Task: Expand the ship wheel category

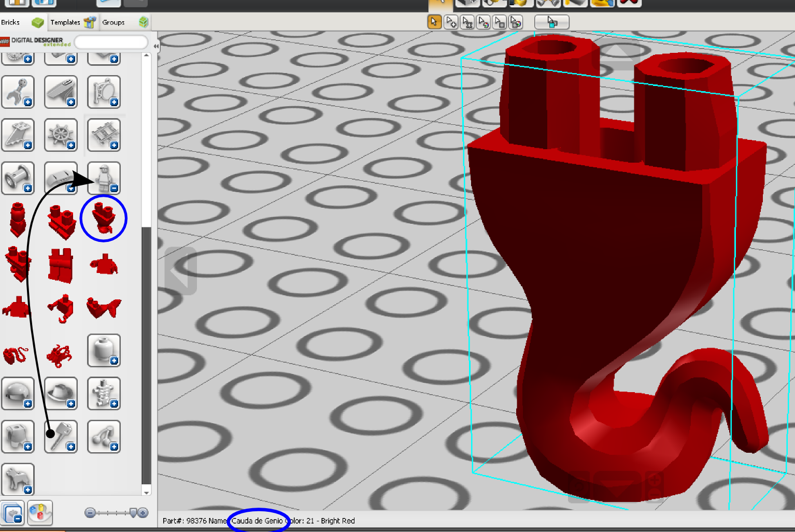Action: (61, 135)
